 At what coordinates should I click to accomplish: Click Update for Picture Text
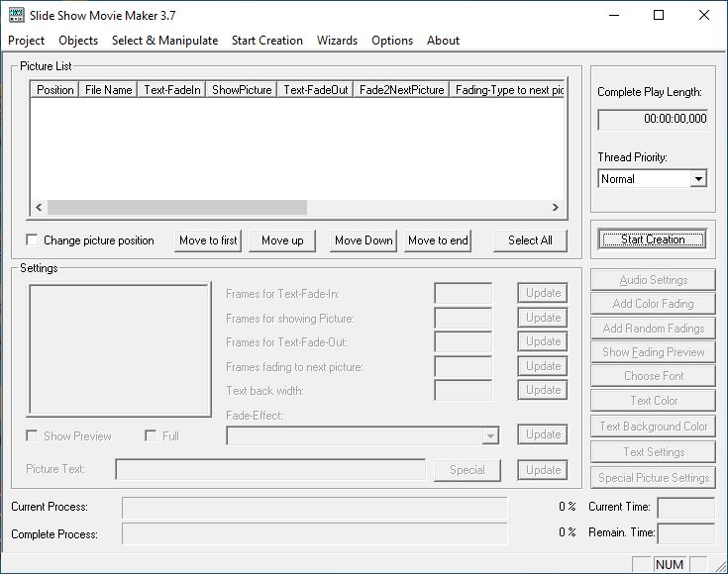pyautogui.click(x=543, y=470)
